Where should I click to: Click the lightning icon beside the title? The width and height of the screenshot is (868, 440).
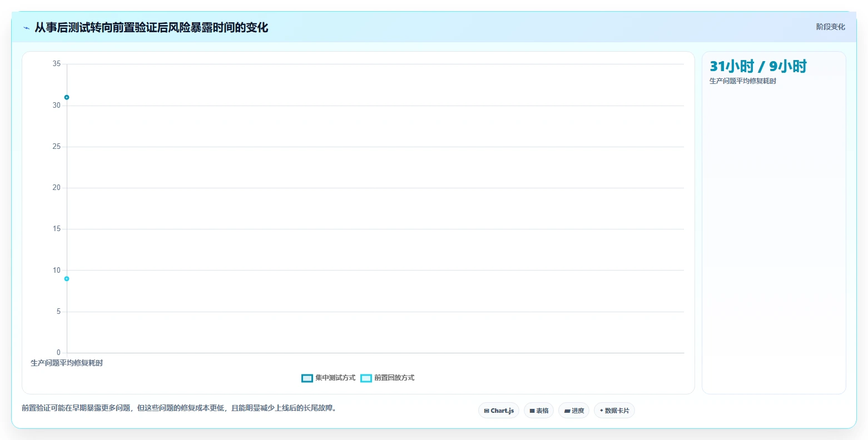[26, 28]
